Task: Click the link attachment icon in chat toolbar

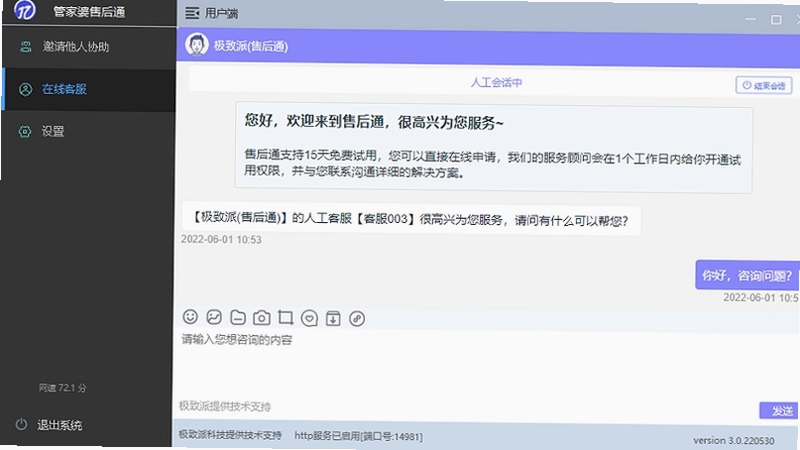Action: tap(357, 319)
